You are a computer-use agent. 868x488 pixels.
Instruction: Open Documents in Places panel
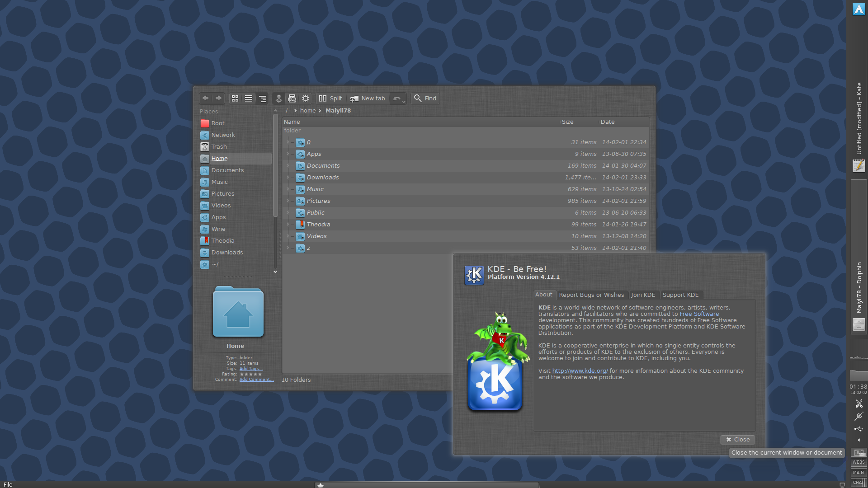pos(236,170)
